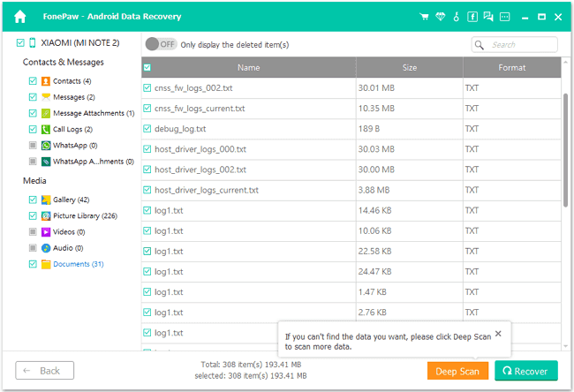Uncheck the debug_log.txt file checkbox

147,129
